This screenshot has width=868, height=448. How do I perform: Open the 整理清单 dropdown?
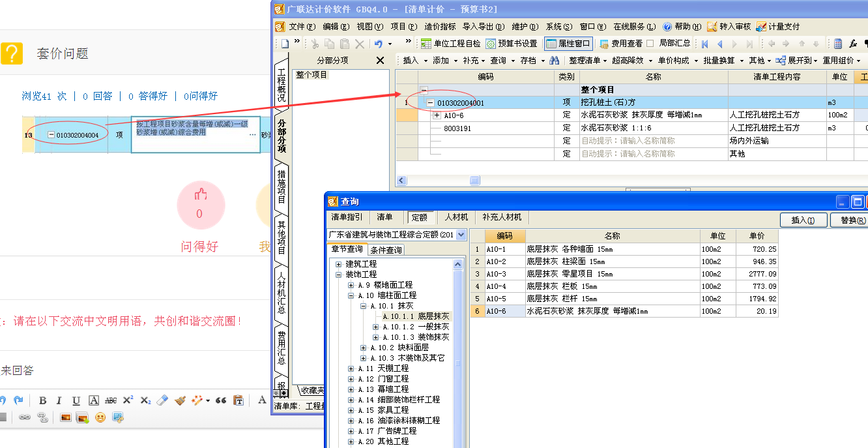tap(586, 60)
